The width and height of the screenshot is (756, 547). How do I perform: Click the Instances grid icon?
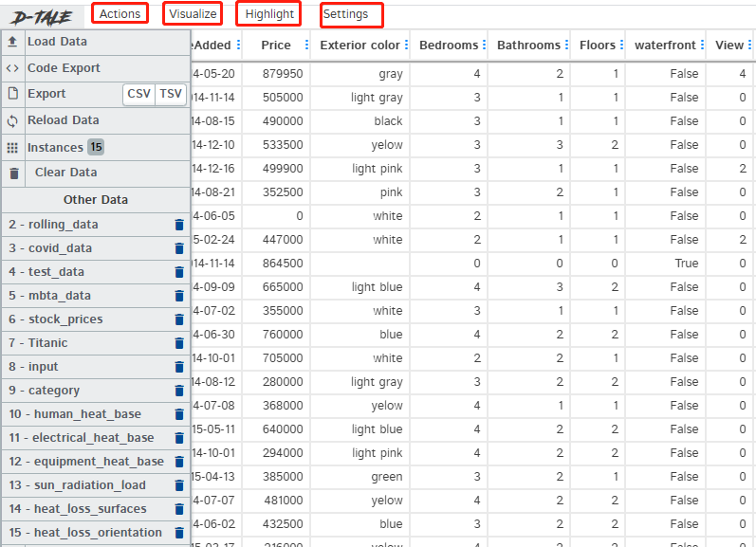(12, 148)
